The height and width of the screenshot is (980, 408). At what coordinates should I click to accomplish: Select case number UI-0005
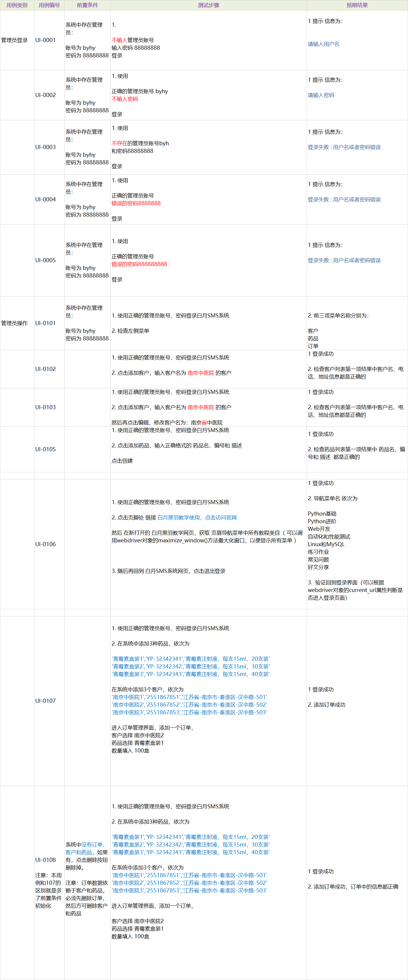pyautogui.click(x=45, y=260)
